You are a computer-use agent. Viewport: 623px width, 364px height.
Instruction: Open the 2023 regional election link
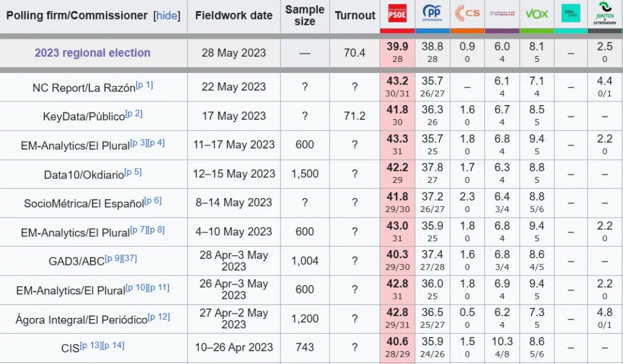click(x=92, y=53)
